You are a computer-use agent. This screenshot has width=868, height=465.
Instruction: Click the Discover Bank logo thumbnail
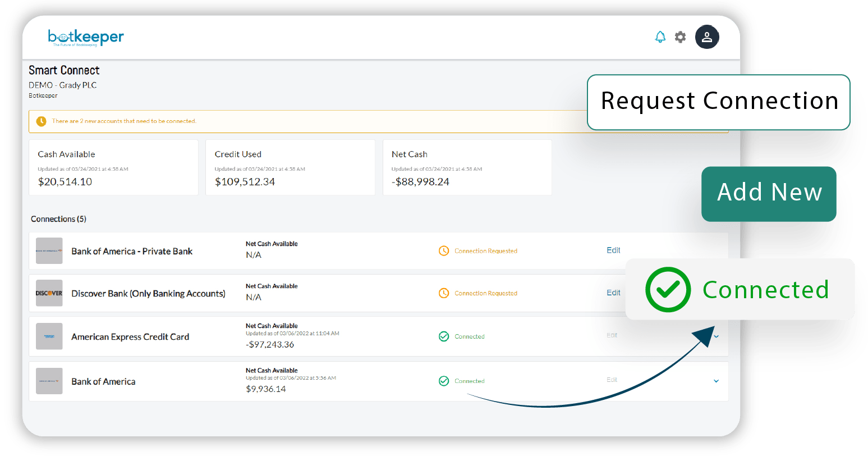point(49,293)
